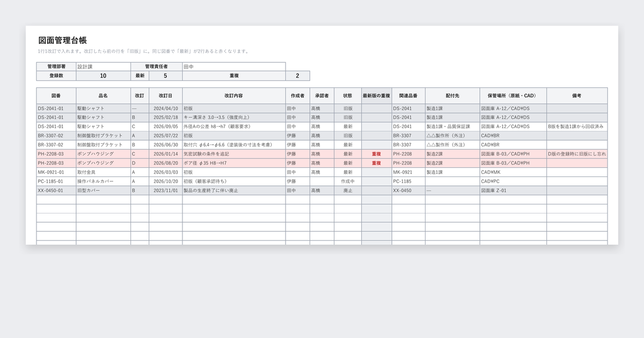Click the cell キー溝深さ 3.0→3.5（強度向上）

(234, 117)
